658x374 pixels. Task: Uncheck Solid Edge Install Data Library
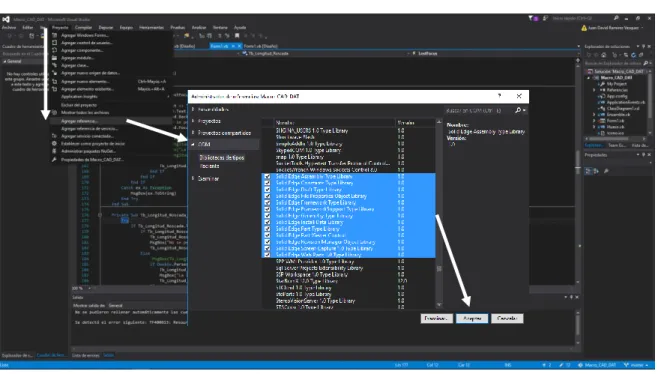tap(267, 222)
